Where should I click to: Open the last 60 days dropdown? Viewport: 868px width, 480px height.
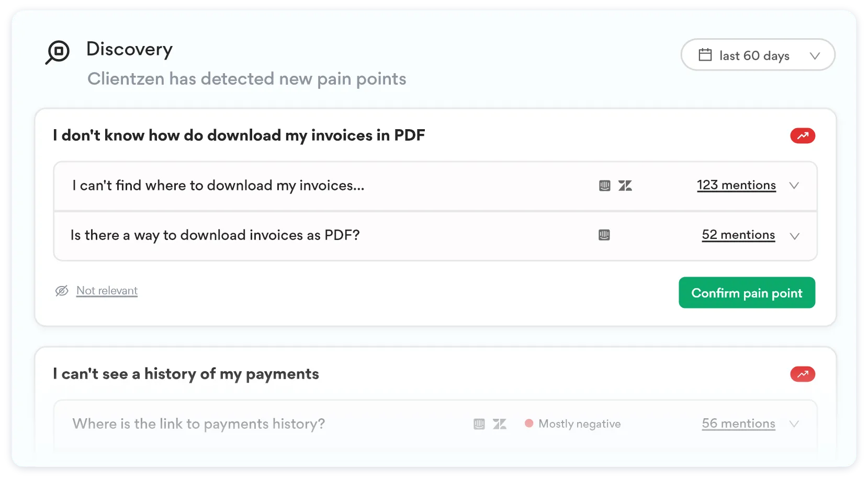758,55
